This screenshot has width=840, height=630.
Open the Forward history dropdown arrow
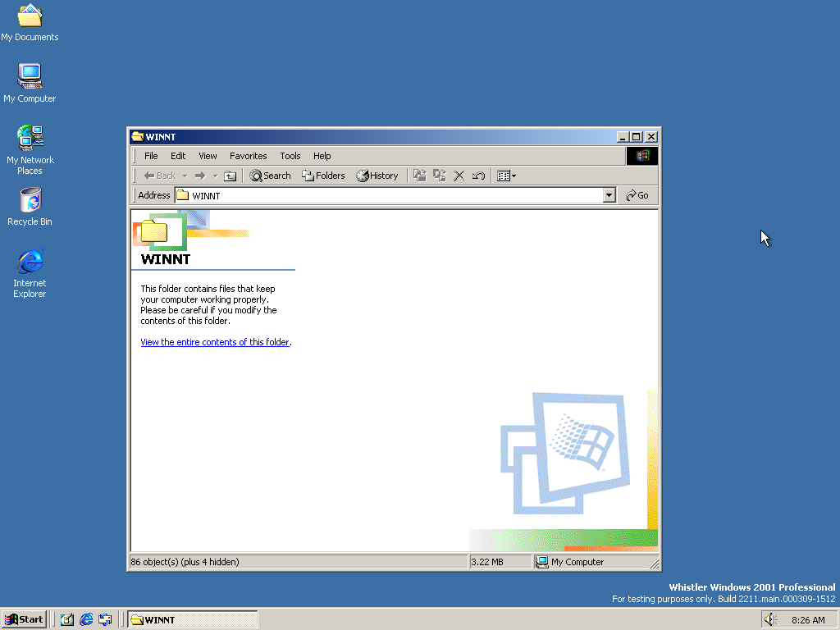[216, 176]
